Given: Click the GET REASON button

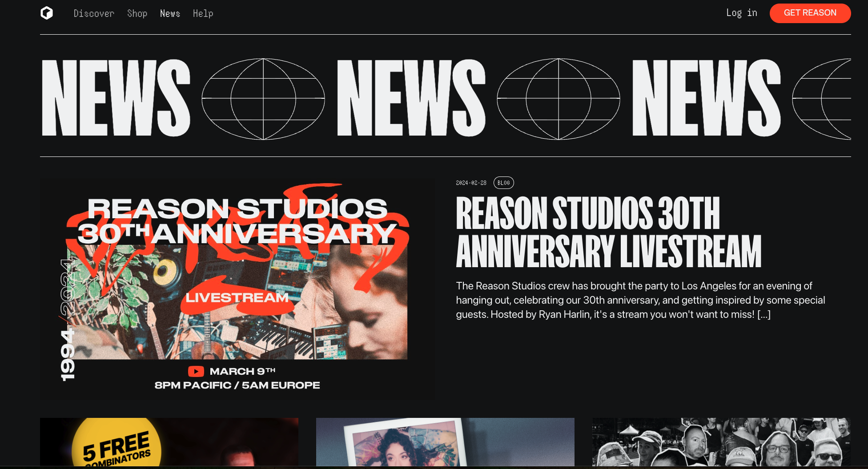Looking at the screenshot, I should click(810, 13).
